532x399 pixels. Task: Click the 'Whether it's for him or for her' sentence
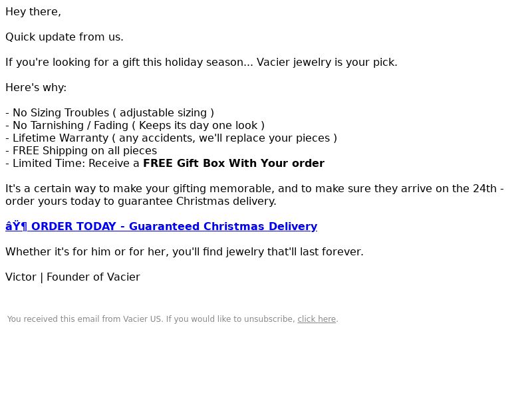coord(184,251)
